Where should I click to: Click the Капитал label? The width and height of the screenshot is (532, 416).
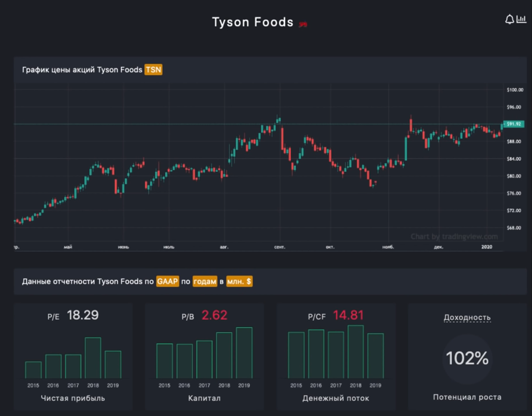pos(204,398)
